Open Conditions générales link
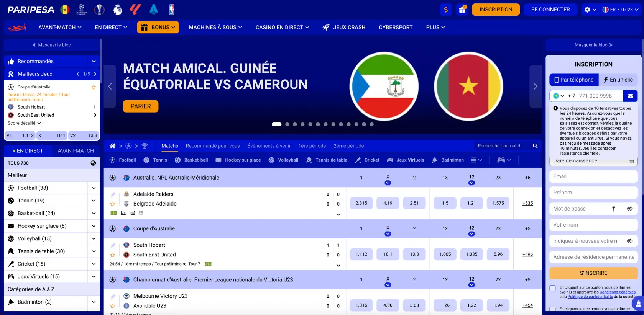This screenshot has height=315, width=644. (617, 292)
